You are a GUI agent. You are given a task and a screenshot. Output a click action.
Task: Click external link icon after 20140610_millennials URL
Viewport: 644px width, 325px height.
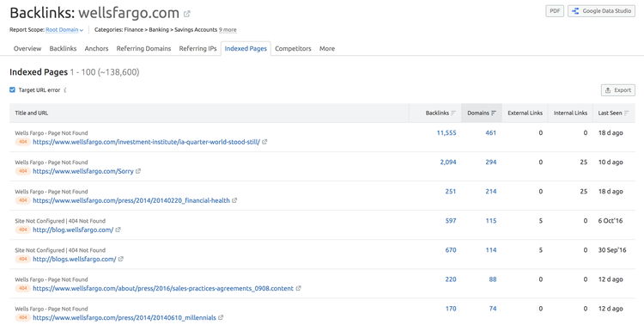pyautogui.click(x=221, y=317)
